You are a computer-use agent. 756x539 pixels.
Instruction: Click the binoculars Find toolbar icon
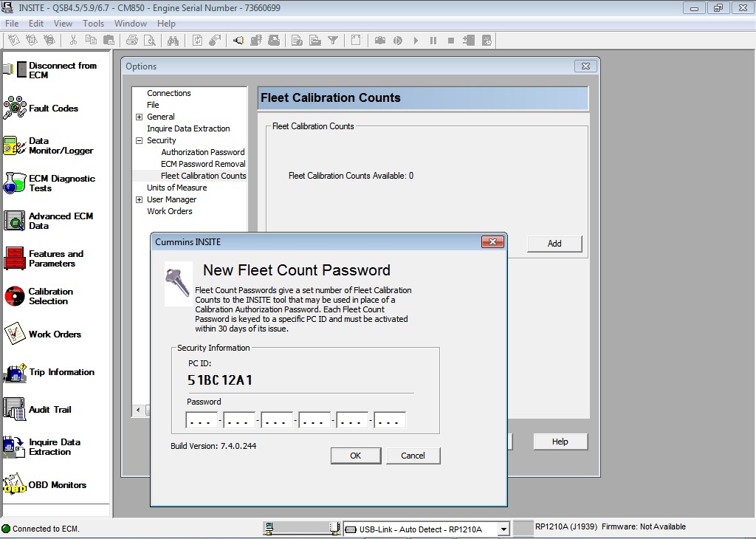point(173,41)
